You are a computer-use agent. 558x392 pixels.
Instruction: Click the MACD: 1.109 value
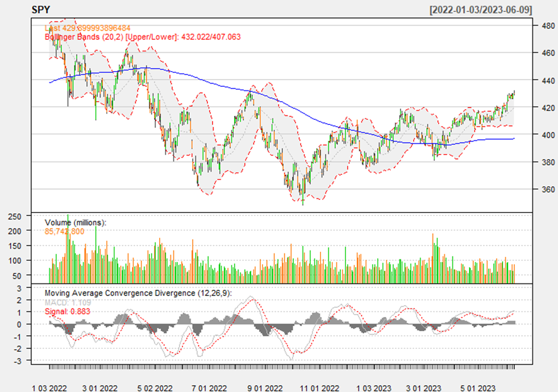(68, 303)
